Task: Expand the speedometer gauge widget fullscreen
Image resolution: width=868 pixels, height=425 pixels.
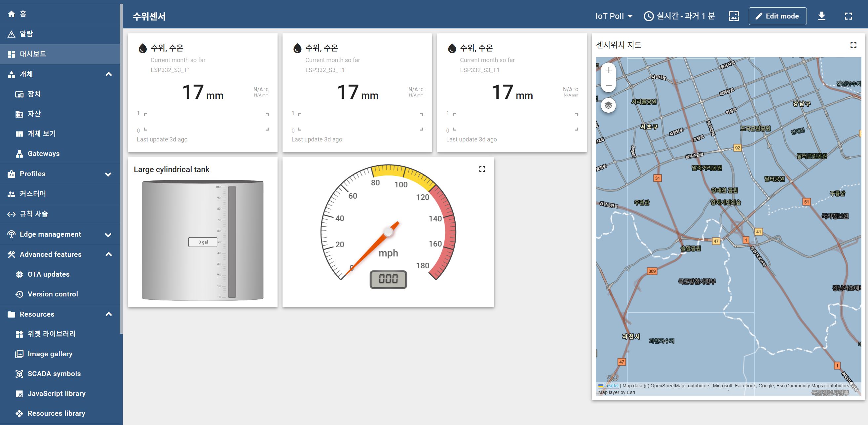Action: pos(482,169)
